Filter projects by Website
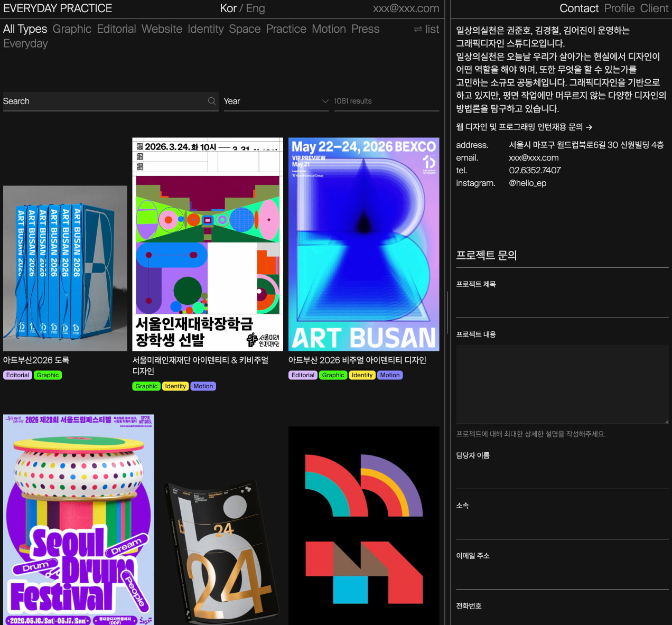This screenshot has width=672, height=625. (162, 29)
